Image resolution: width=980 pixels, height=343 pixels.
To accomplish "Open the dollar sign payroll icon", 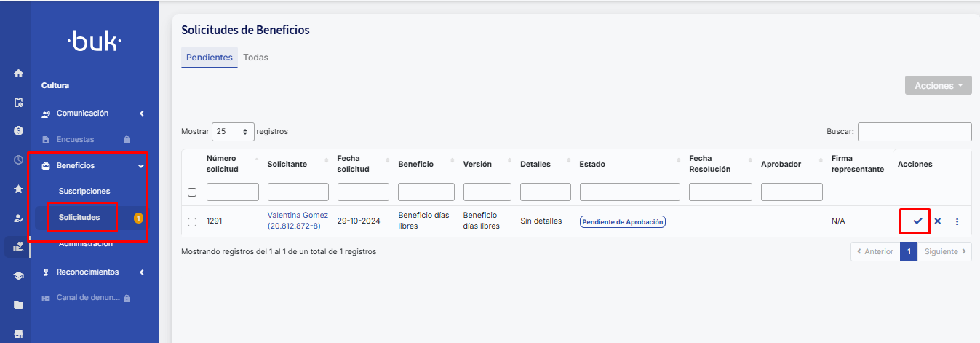I will (x=18, y=131).
